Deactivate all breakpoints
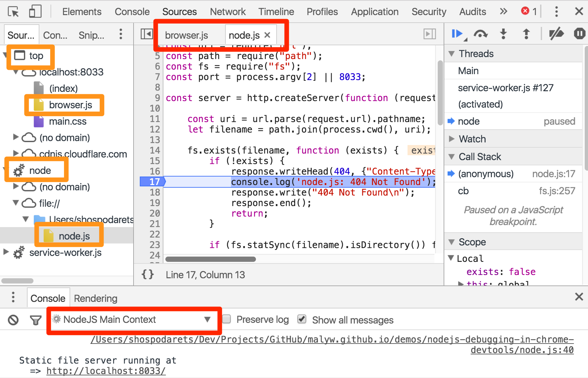588x378 pixels. coord(556,33)
